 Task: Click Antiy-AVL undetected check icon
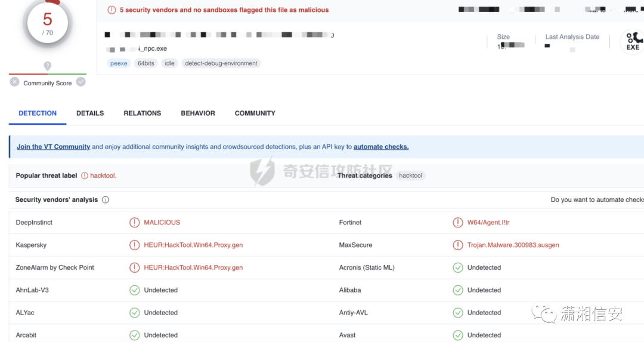pyautogui.click(x=458, y=313)
